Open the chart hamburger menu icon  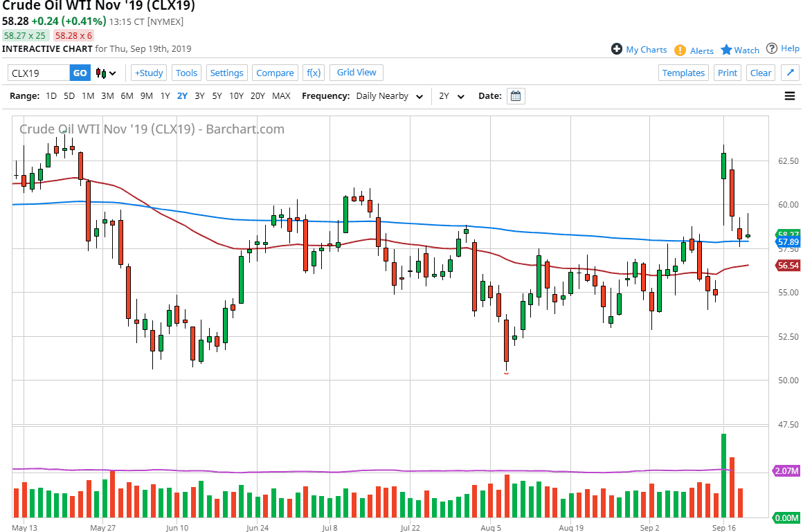tap(790, 95)
